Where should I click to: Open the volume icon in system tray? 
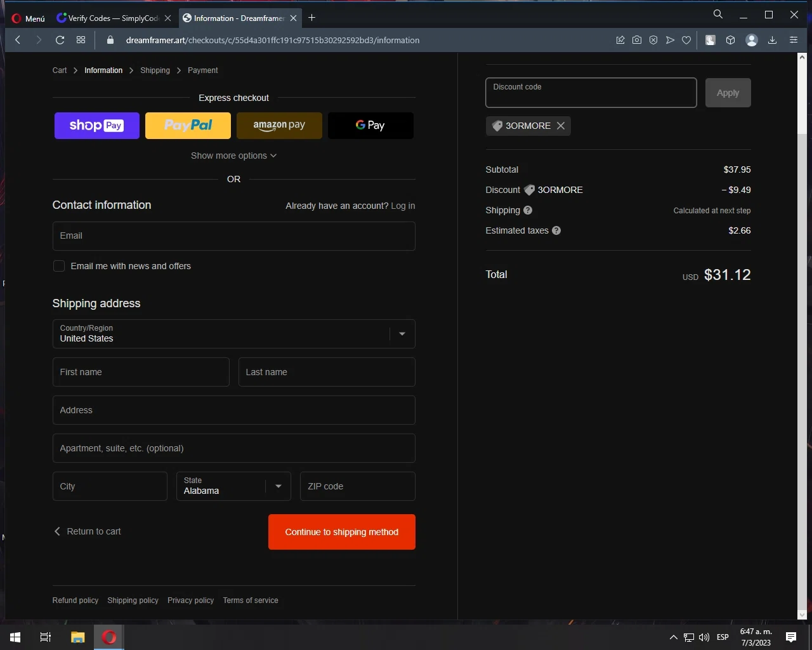coord(704,637)
